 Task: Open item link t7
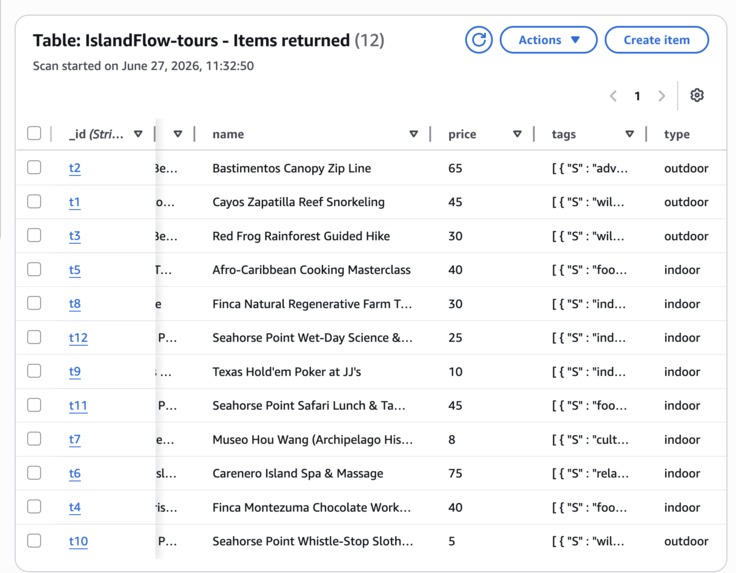75,440
